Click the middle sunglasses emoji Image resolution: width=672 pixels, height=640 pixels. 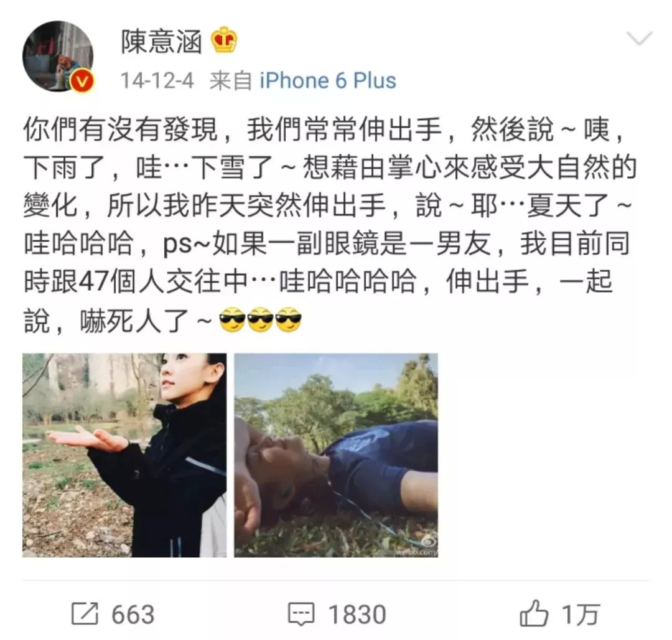coord(261,319)
